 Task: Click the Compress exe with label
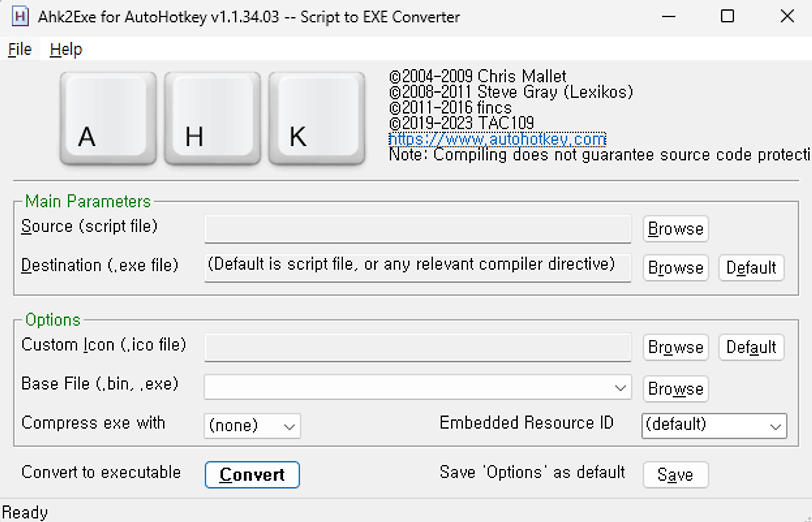pyautogui.click(x=93, y=423)
